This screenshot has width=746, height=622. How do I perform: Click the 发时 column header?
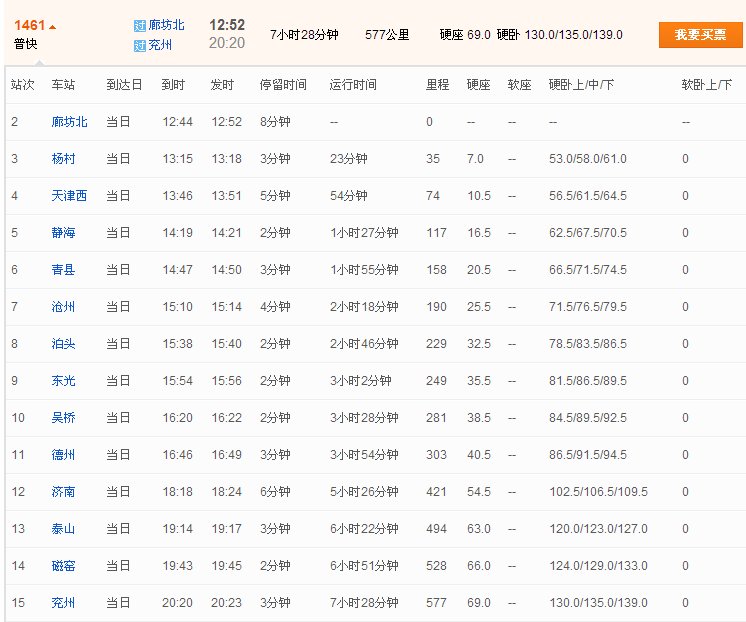[x=222, y=85]
